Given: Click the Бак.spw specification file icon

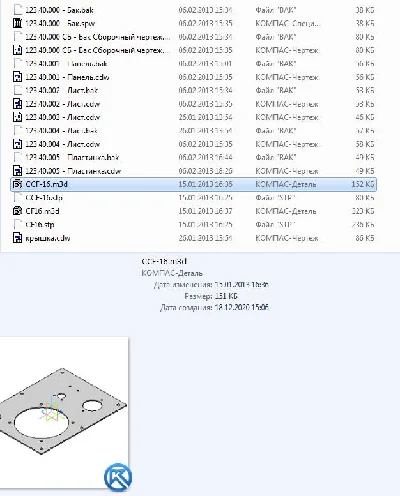Looking at the screenshot, I should point(17,23).
